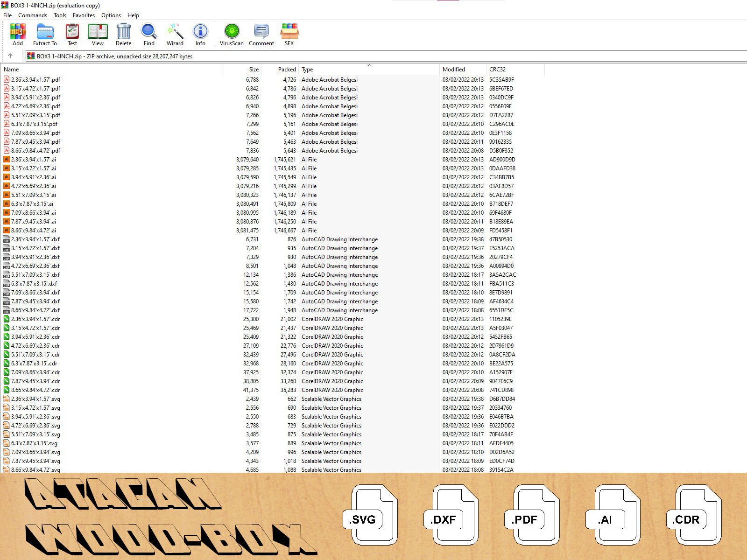Select file 8.66'x9.84'x4.72'.dxf
The image size is (747, 560).
tap(35, 310)
